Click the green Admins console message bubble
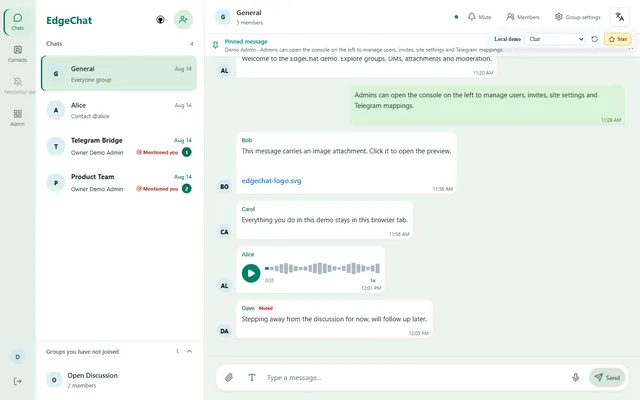 pyautogui.click(x=487, y=105)
